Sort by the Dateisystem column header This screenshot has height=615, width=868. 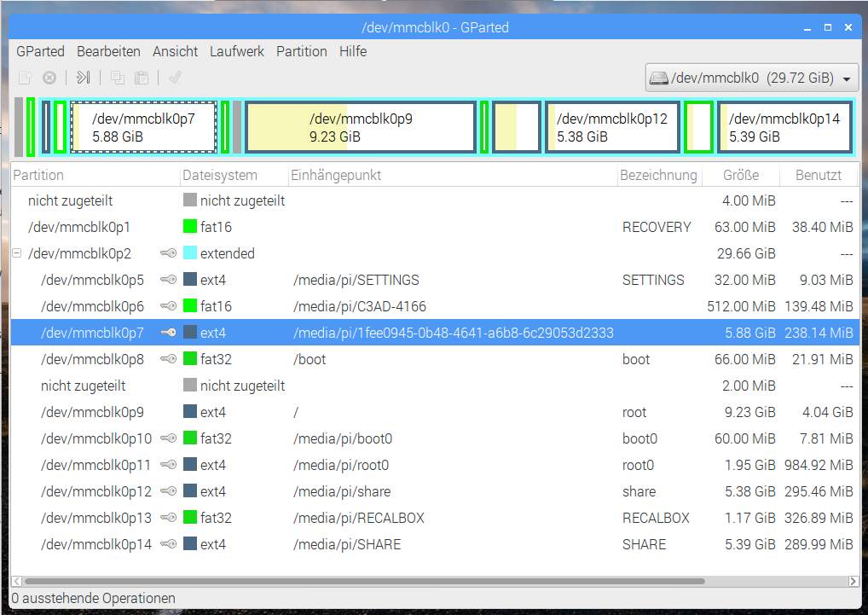[x=219, y=176]
